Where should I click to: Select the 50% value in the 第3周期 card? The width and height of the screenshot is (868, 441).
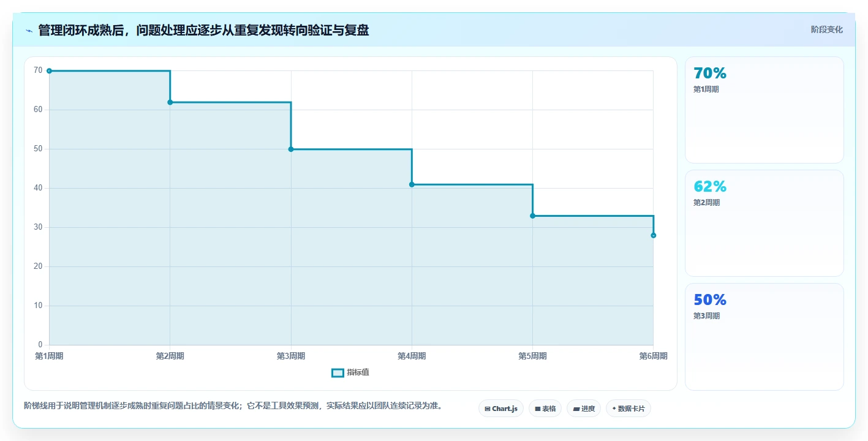coord(710,300)
